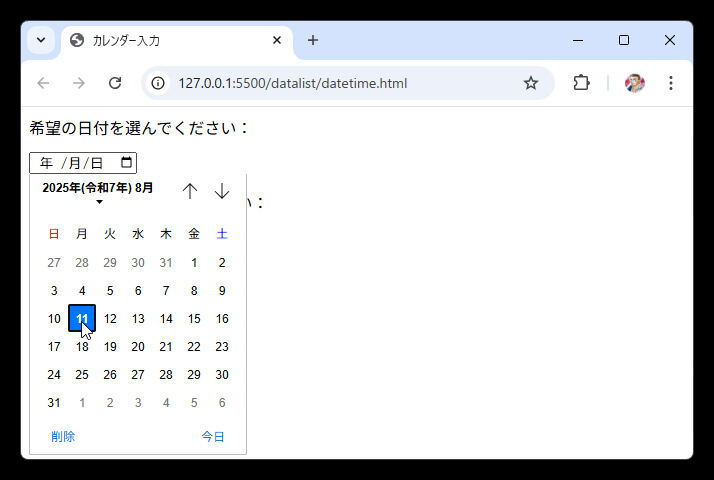Image resolution: width=714 pixels, height=480 pixels.
Task: Close the カレンダー入力 tab
Action: 277,41
